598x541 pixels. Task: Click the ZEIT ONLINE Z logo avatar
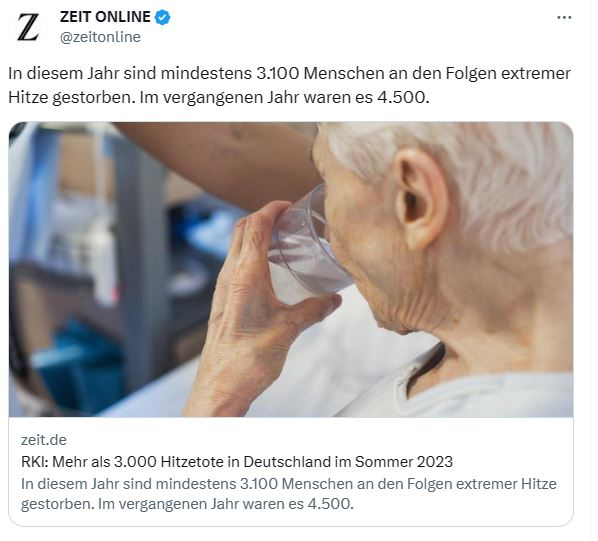pyautogui.click(x=28, y=27)
